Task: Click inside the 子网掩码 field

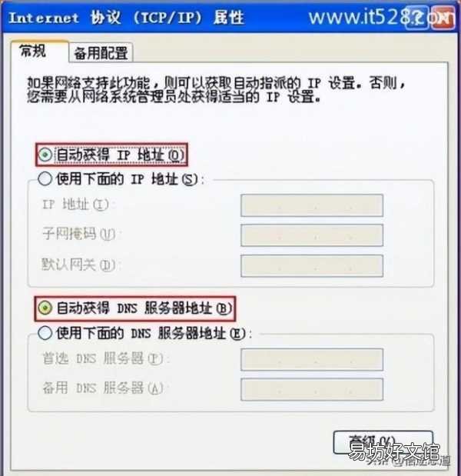Action: (312, 235)
